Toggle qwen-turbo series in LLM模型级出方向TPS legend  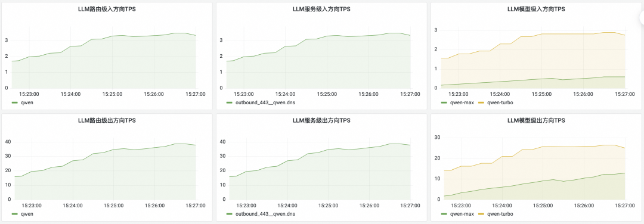tap(500, 214)
